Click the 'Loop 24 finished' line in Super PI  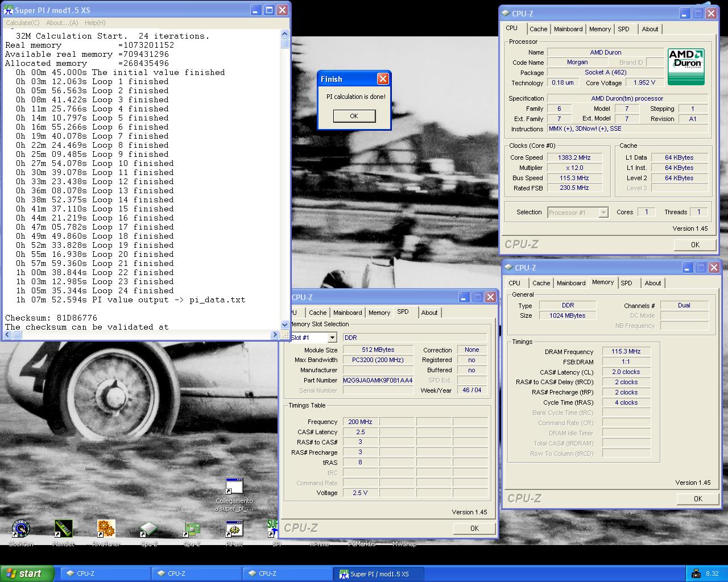(x=94, y=290)
